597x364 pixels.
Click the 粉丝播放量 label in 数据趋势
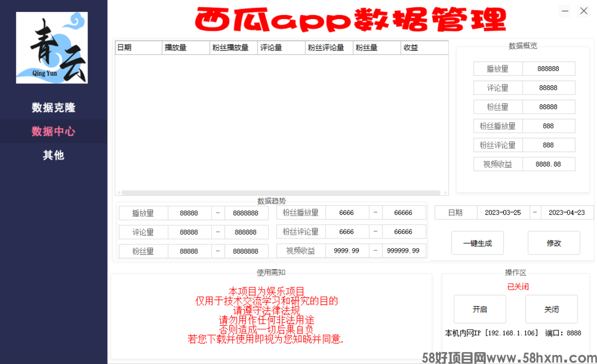coord(301,213)
